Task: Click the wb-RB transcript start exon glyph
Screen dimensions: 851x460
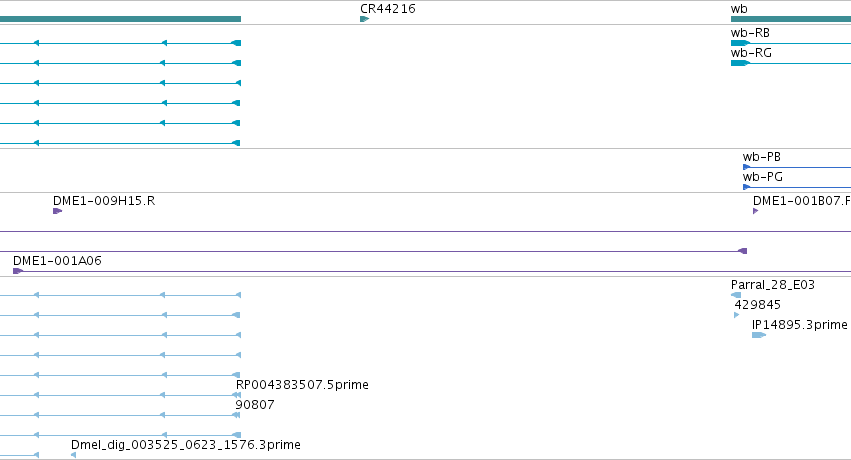Action: point(740,43)
